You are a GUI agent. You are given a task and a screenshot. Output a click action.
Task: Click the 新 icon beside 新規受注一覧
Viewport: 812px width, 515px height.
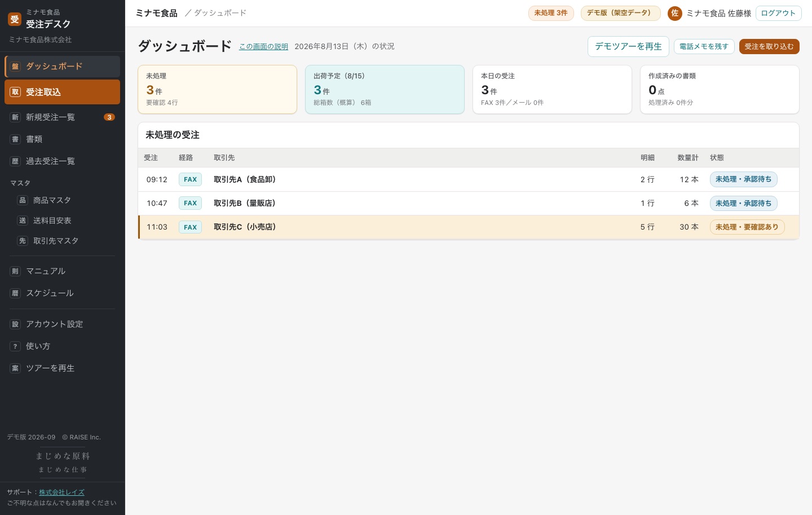[x=15, y=117]
